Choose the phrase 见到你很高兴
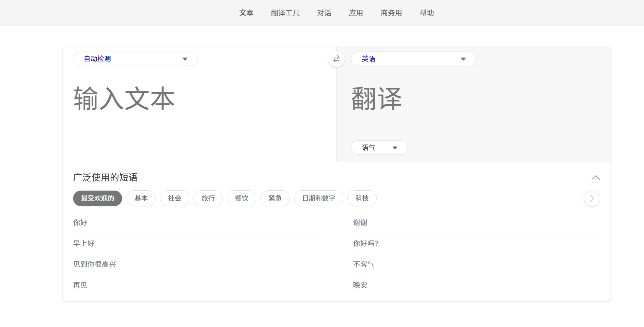The image size is (644, 327). coord(95,264)
